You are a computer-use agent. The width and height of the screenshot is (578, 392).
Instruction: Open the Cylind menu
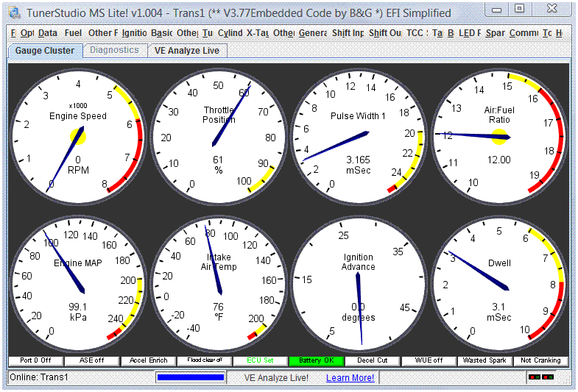click(x=230, y=33)
